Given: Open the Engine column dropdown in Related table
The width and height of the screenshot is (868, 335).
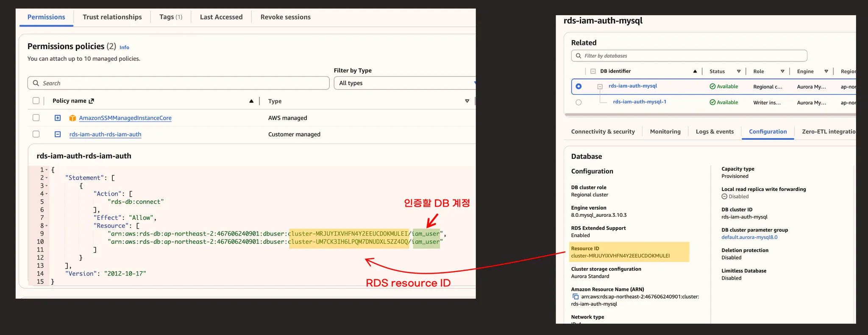Looking at the screenshot, I should [x=826, y=71].
